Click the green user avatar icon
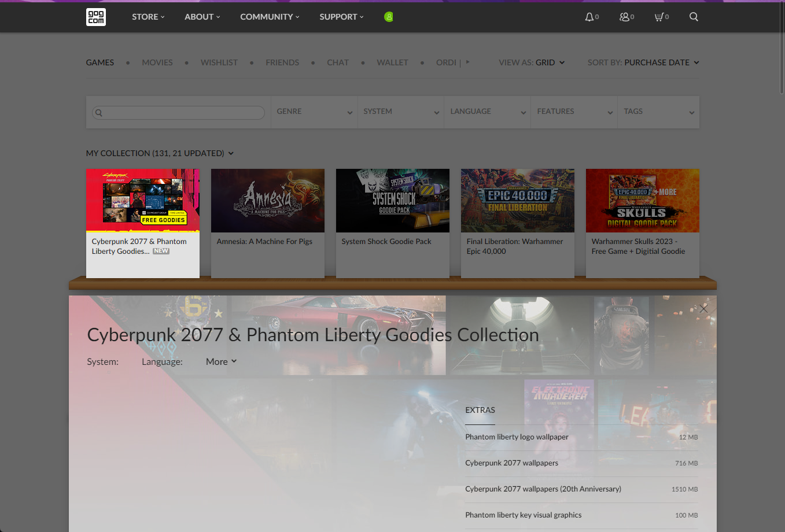The height and width of the screenshot is (532, 785). click(389, 17)
